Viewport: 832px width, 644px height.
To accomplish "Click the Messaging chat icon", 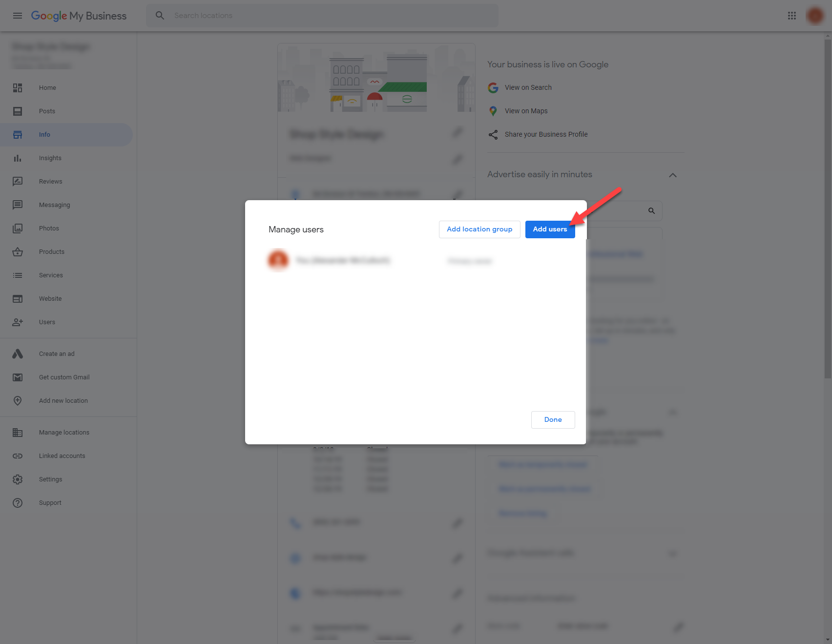I will (x=18, y=205).
